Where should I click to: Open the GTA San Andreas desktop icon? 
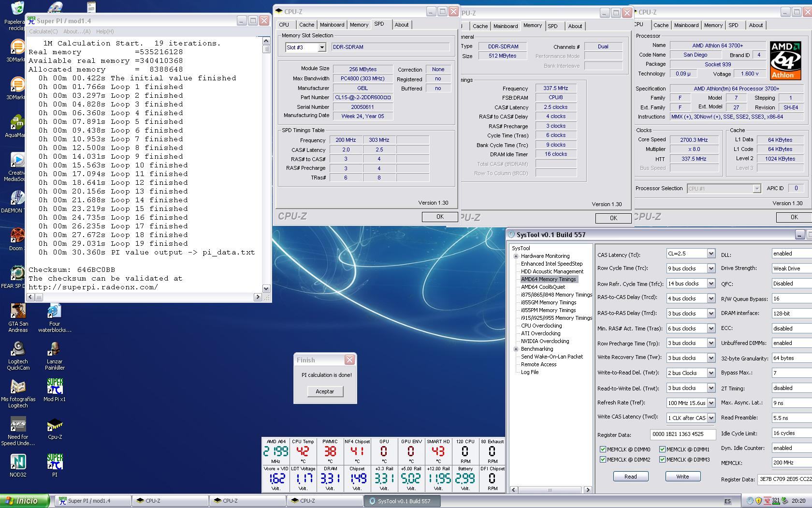click(x=18, y=312)
